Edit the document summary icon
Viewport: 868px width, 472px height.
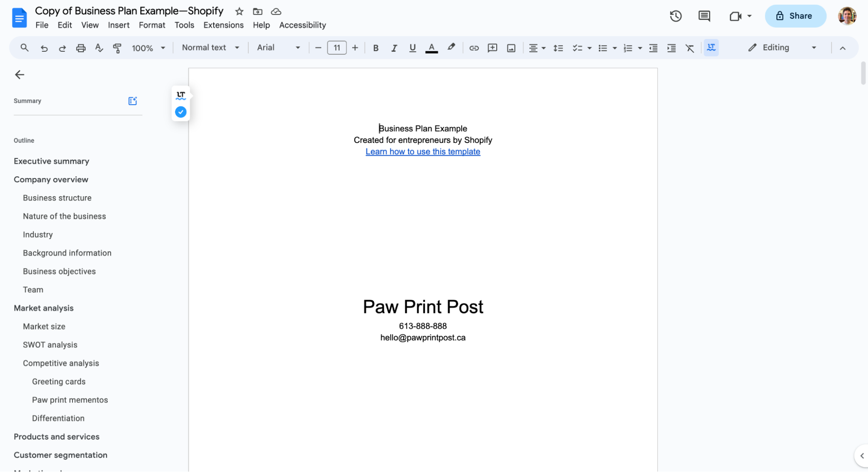tap(132, 101)
